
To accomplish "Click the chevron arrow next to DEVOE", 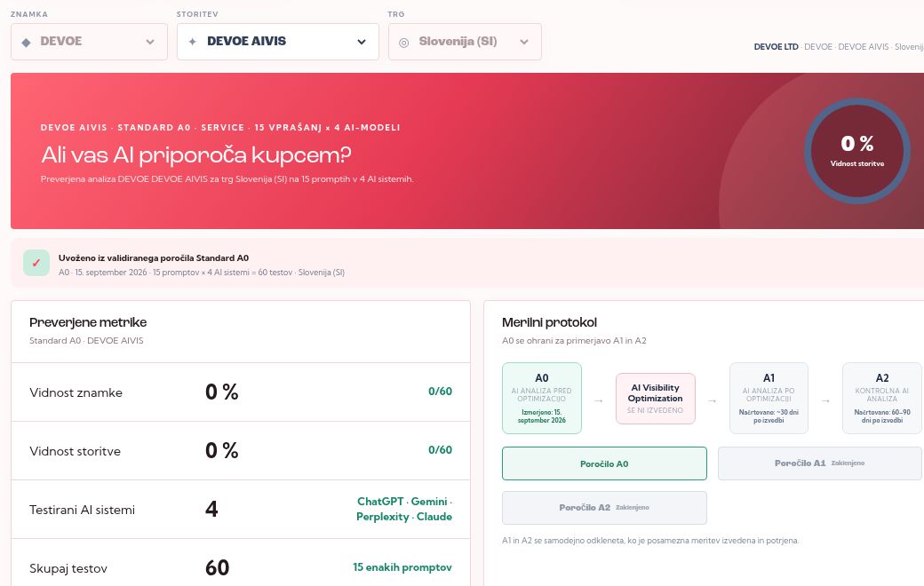I will pos(150,42).
